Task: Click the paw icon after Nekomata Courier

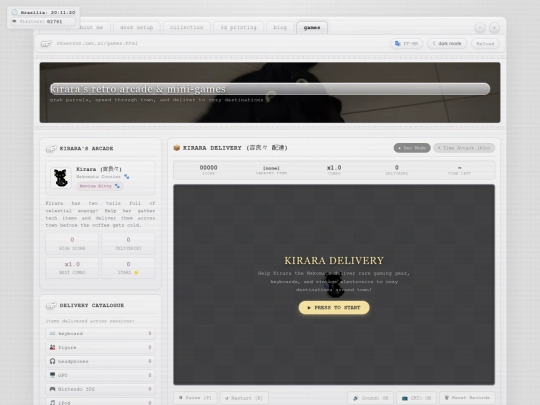Action: coord(127,177)
